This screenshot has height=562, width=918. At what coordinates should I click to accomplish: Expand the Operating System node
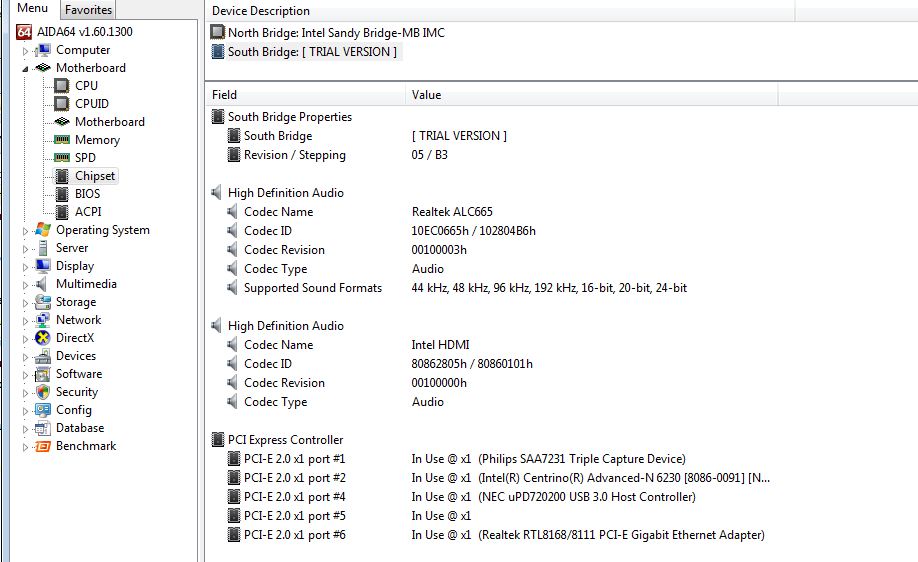[x=25, y=231]
